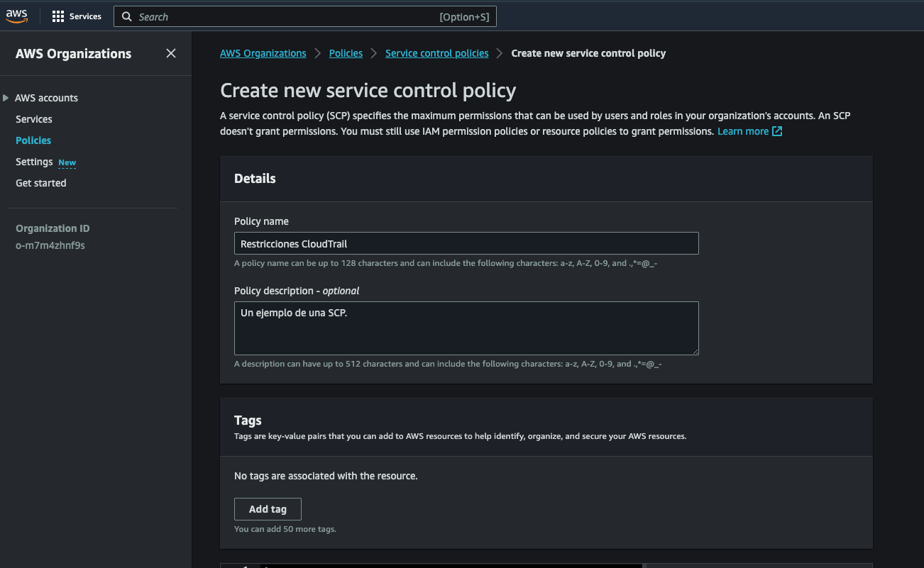Click the Policy description text area
The height and width of the screenshot is (568, 924).
[x=466, y=328]
